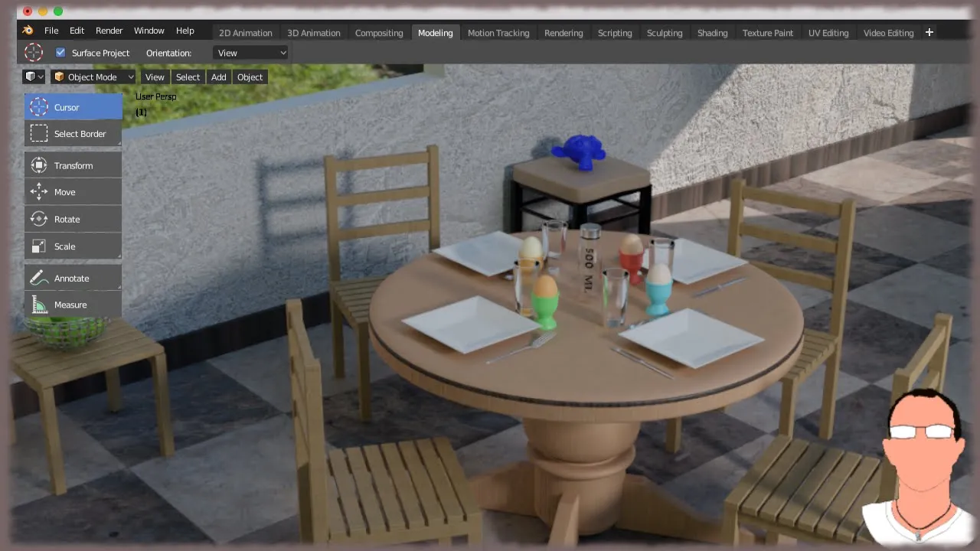Screen dimensions: 980x551
Task: Pick the Move tool
Action: pyautogui.click(x=73, y=192)
